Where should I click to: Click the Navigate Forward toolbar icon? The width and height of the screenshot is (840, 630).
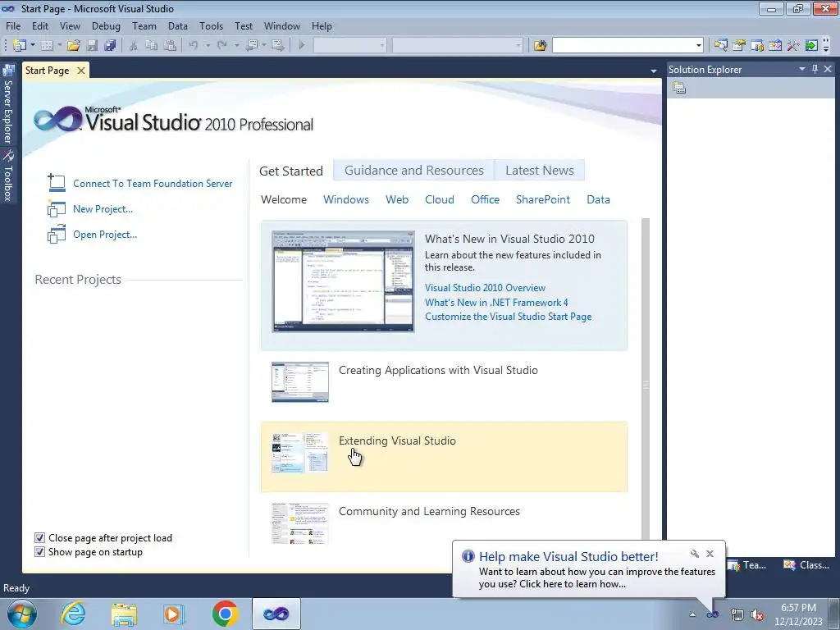(x=278, y=46)
